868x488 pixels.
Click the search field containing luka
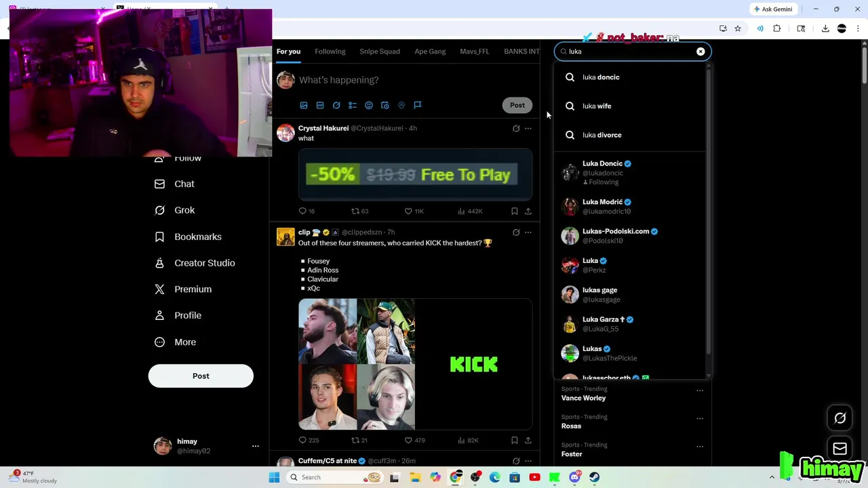[632, 52]
